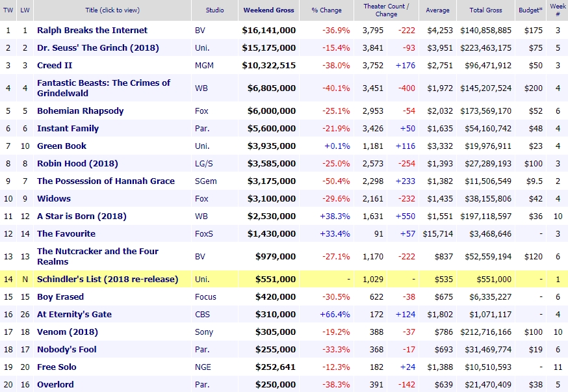Viewport: 568px width, 392px height.
Task: Select the $212,716,166 total gross value
Action: point(485,332)
